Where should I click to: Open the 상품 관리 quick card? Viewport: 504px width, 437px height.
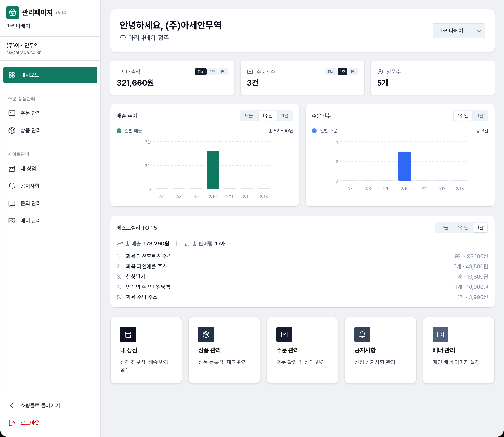[x=224, y=351]
